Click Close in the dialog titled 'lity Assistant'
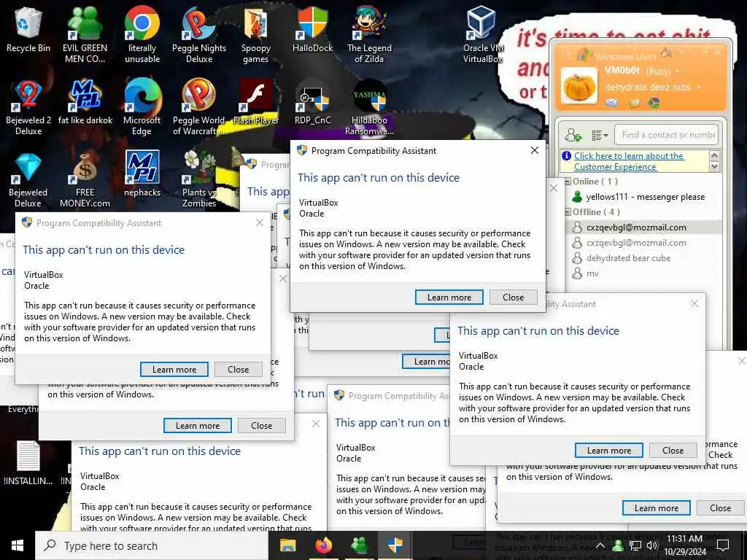 673,451
